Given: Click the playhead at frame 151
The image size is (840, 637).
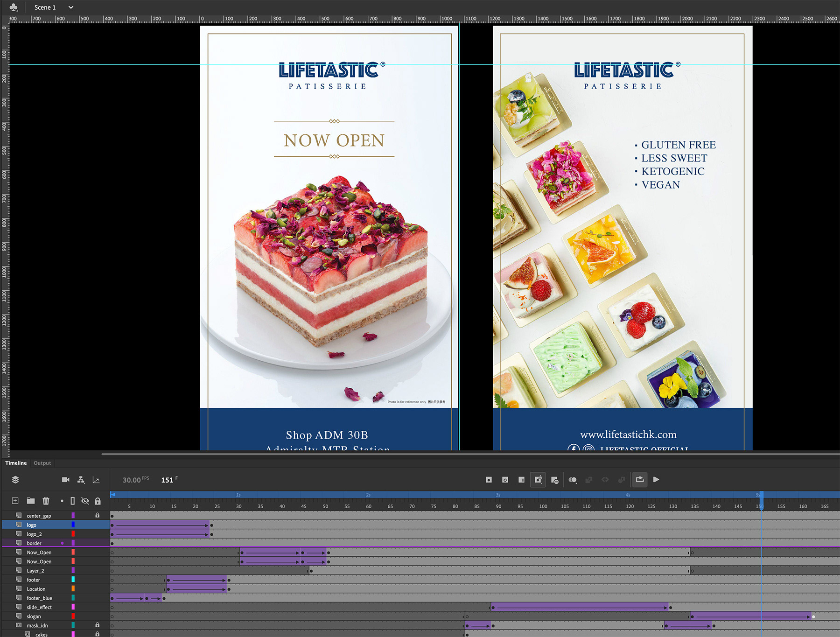Looking at the screenshot, I should 761,500.
